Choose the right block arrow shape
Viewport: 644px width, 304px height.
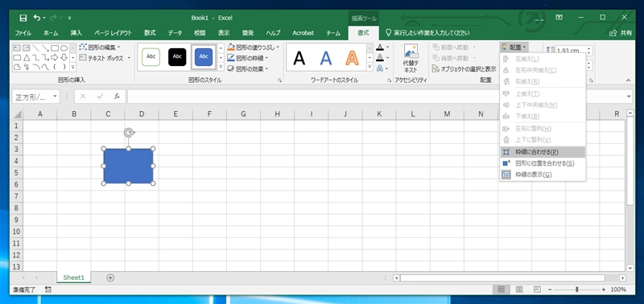[x=55, y=57]
